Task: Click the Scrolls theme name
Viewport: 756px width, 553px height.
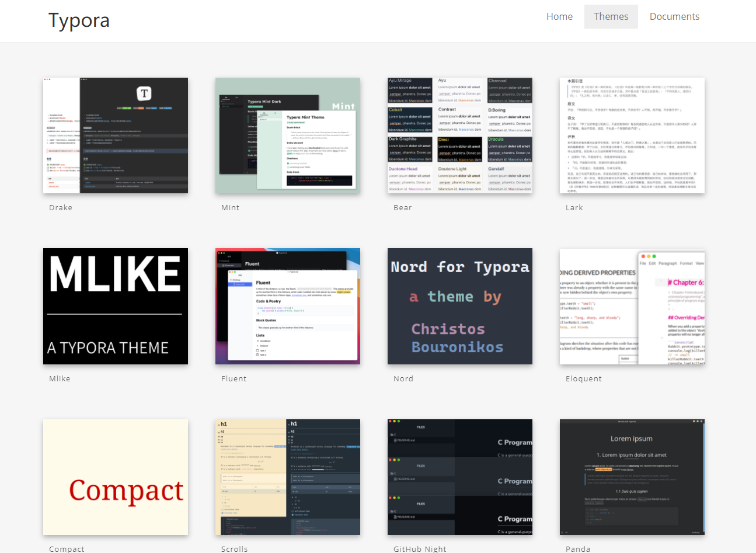Action: [235, 549]
